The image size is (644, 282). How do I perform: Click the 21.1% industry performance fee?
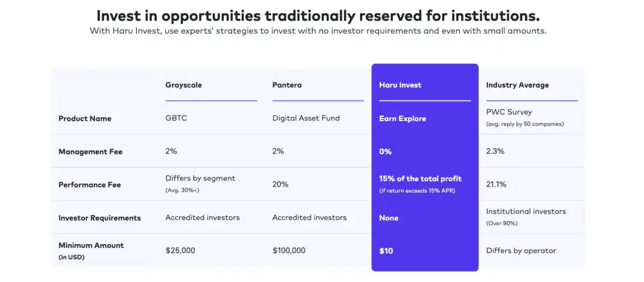click(496, 185)
